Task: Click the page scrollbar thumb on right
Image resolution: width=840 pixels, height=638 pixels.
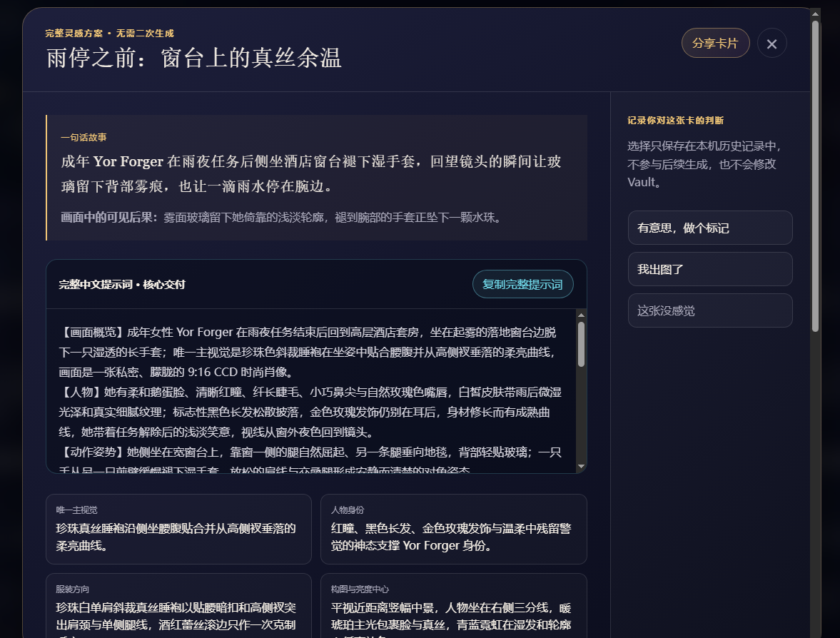Action: (815, 176)
